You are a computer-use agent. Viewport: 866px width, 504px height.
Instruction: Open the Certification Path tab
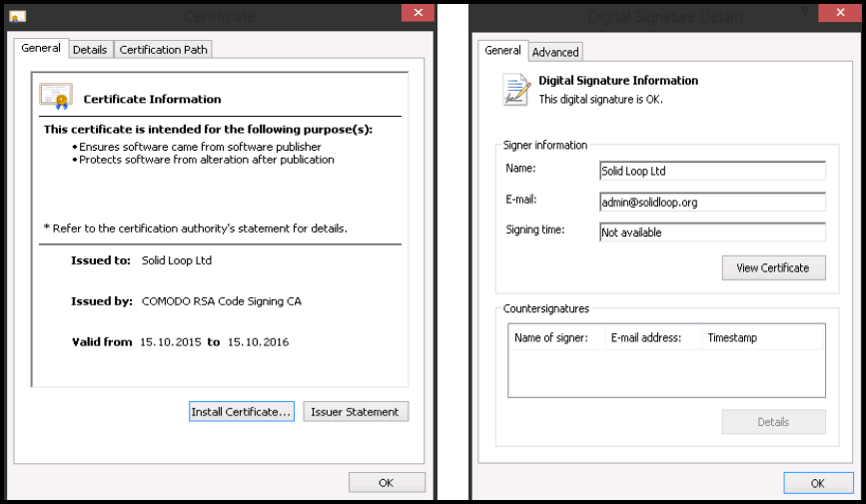(x=164, y=50)
